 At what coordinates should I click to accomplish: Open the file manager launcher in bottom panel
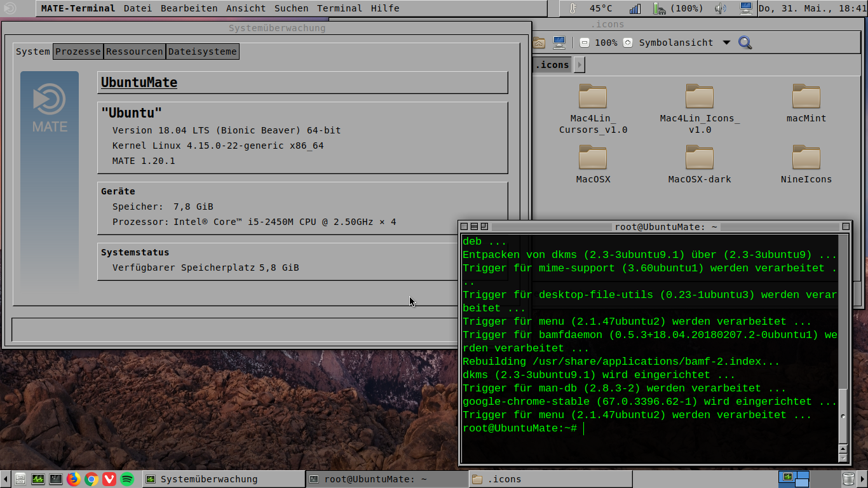pos(20,479)
